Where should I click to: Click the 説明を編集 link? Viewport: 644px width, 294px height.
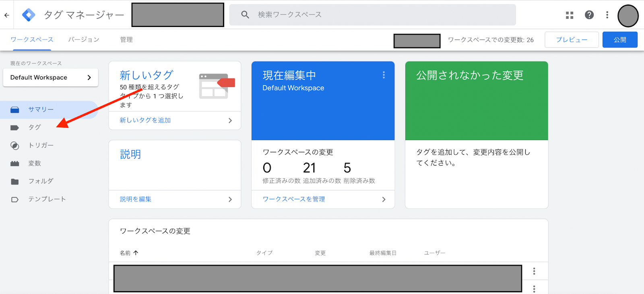point(136,199)
